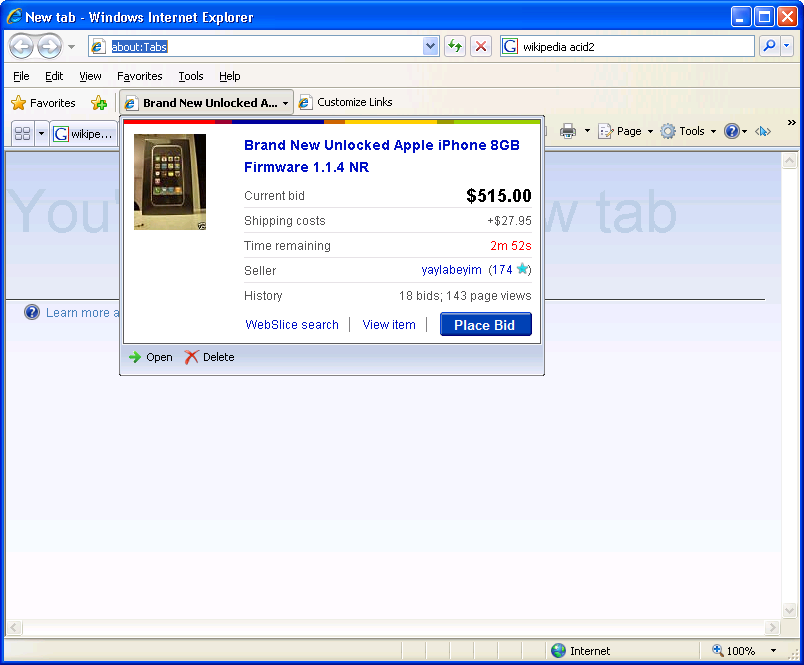Click seller link yaylabeyim
This screenshot has width=804, height=665.
[451, 270]
